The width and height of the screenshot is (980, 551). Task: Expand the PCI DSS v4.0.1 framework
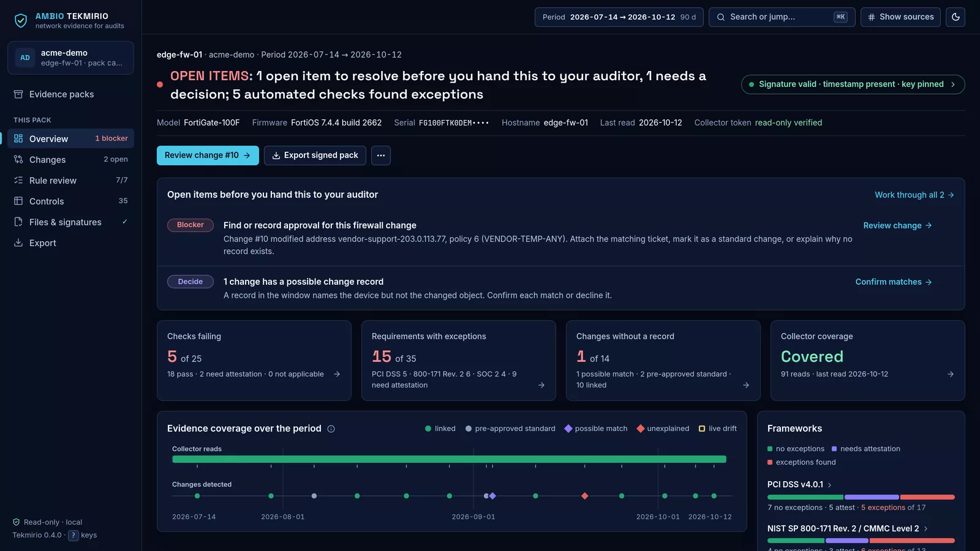(x=800, y=484)
